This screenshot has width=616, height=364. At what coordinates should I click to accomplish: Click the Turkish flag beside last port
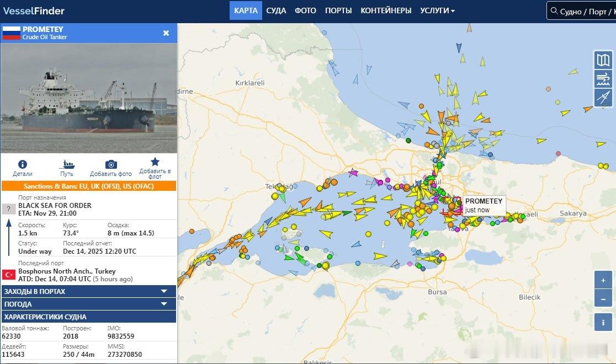click(x=9, y=275)
